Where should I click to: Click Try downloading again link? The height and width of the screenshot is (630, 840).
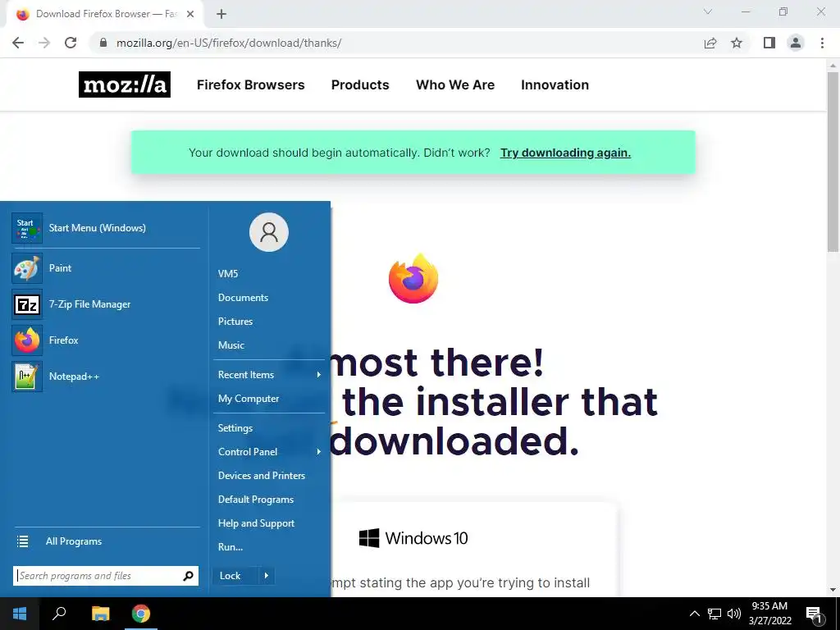coord(565,153)
